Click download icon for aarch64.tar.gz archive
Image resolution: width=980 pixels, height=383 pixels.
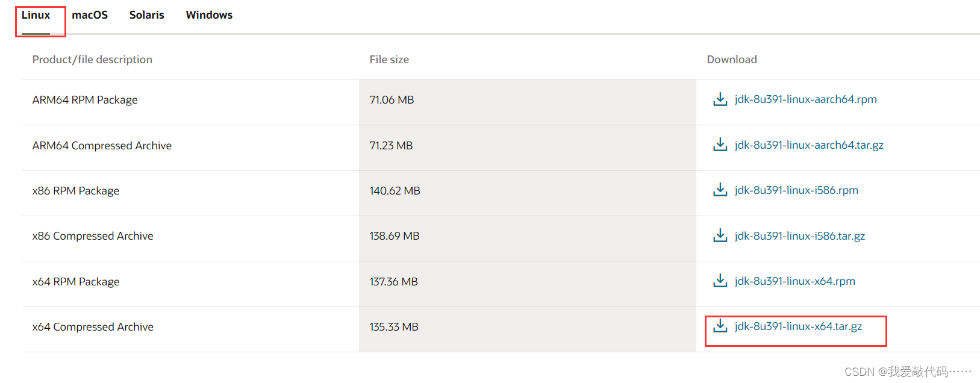[x=720, y=145]
